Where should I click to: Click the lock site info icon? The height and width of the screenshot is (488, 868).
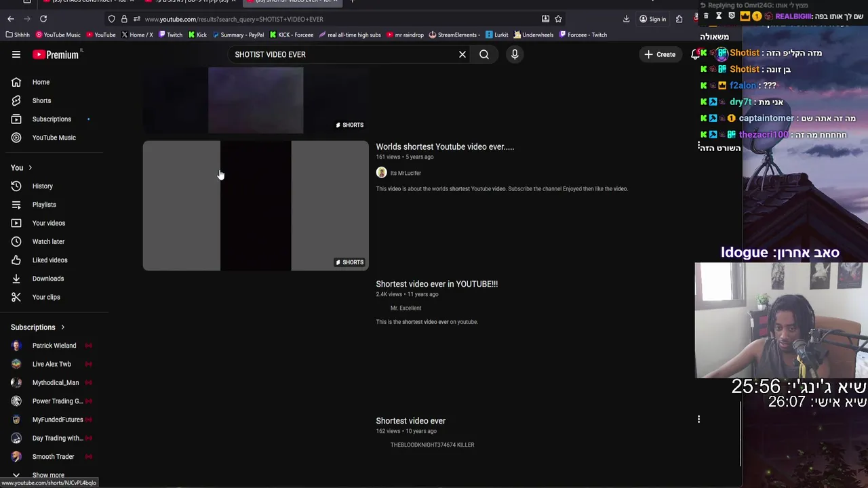click(x=124, y=19)
